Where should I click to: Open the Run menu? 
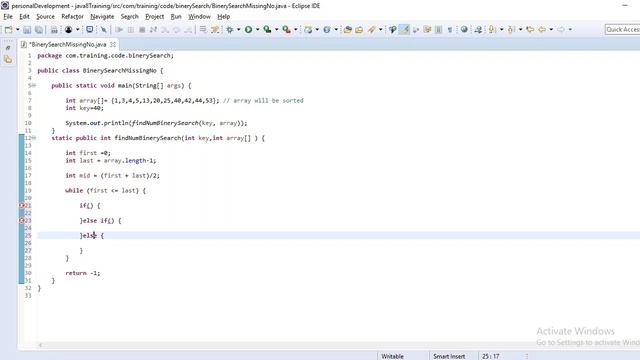coord(176,16)
